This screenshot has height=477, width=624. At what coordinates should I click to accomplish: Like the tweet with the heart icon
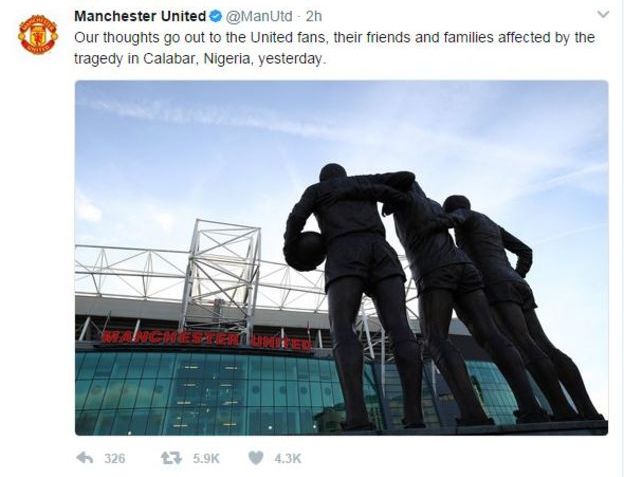[255, 458]
